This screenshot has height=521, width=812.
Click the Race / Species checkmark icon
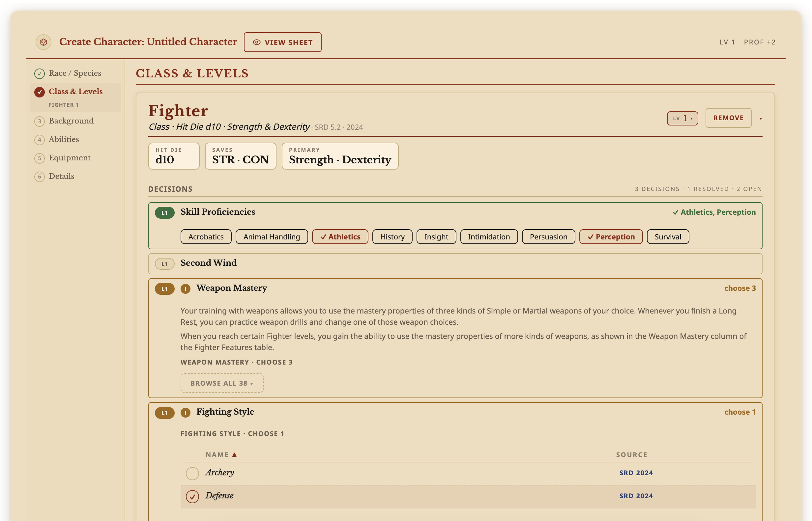tap(40, 73)
